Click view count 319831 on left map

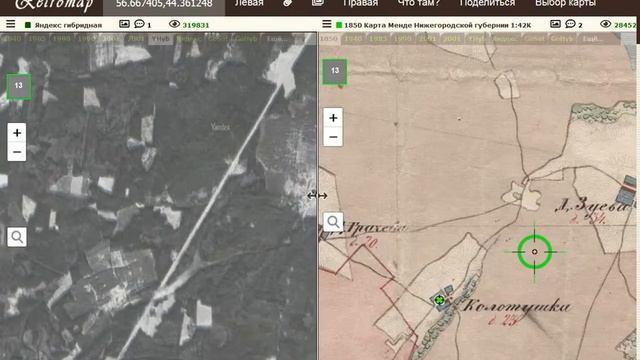tap(196, 25)
